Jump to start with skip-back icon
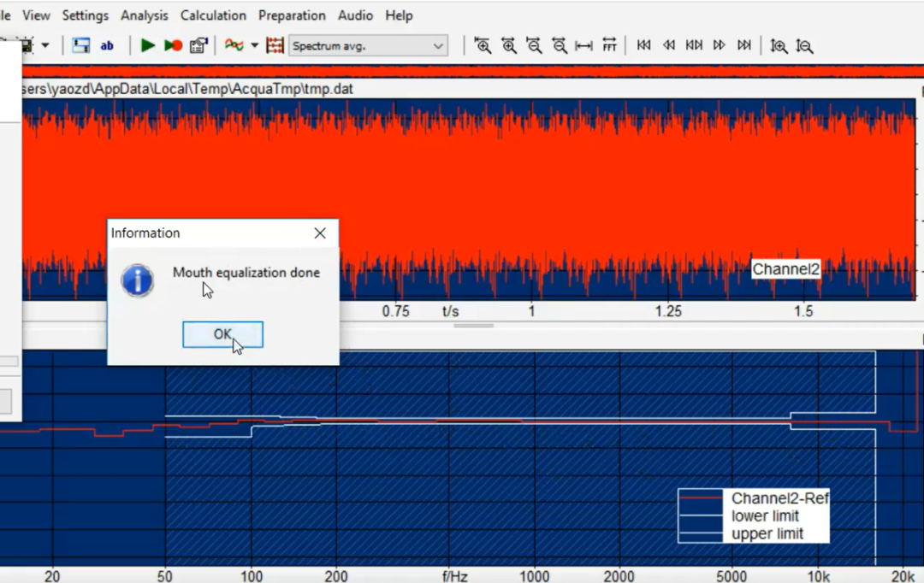 point(643,45)
